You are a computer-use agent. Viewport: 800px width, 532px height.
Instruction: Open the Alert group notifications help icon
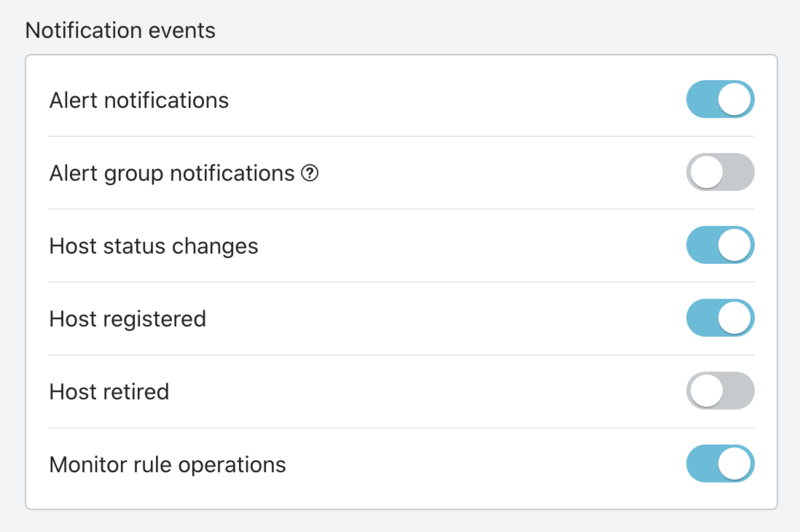[x=310, y=173]
